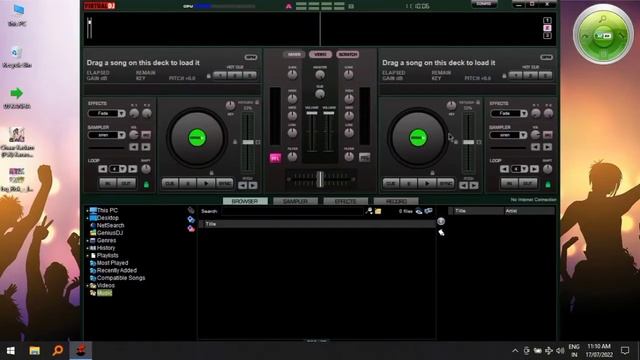Hit the CUE button on left deck

pyautogui.click(x=170, y=184)
